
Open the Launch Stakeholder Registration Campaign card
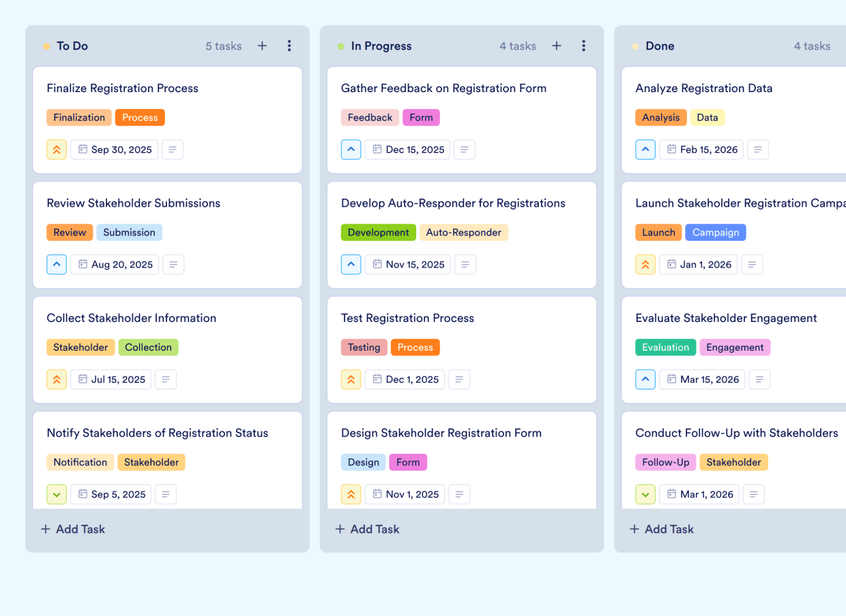(x=740, y=203)
